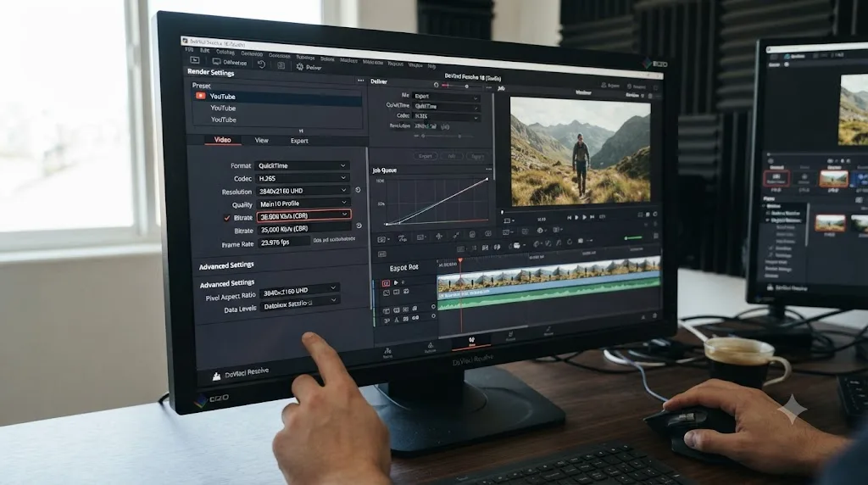Click the gear icon in top toolbar
Screen dimensions: 868x485
tap(299, 66)
